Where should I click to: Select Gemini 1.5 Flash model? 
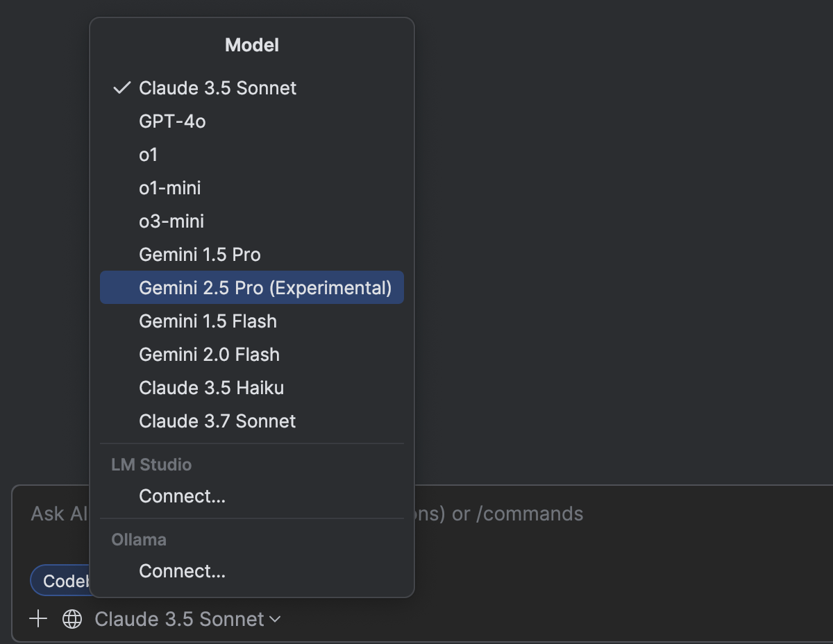208,321
